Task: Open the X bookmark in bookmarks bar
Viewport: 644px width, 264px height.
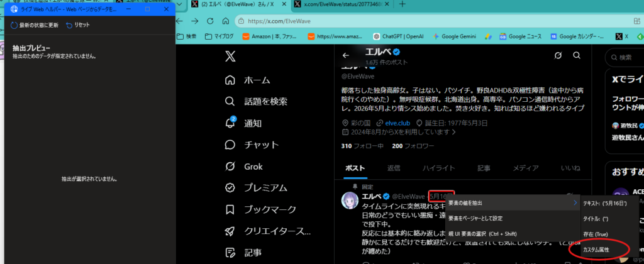Action: (x=622, y=36)
